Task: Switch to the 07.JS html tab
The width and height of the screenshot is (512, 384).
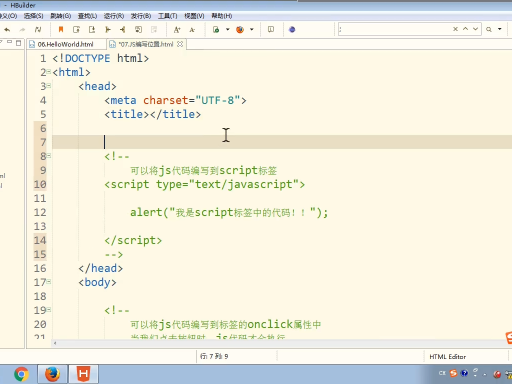Action: tap(146, 44)
